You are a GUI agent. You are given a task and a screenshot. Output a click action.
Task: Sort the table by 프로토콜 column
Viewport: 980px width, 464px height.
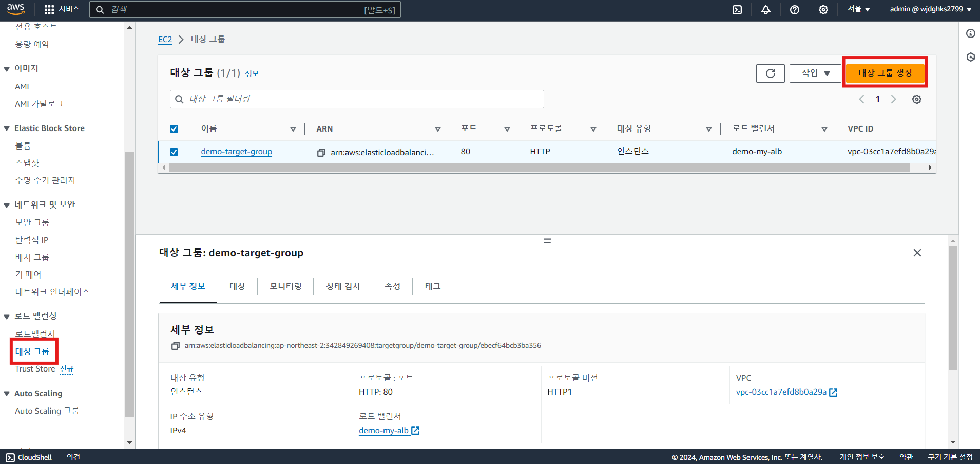tap(593, 129)
